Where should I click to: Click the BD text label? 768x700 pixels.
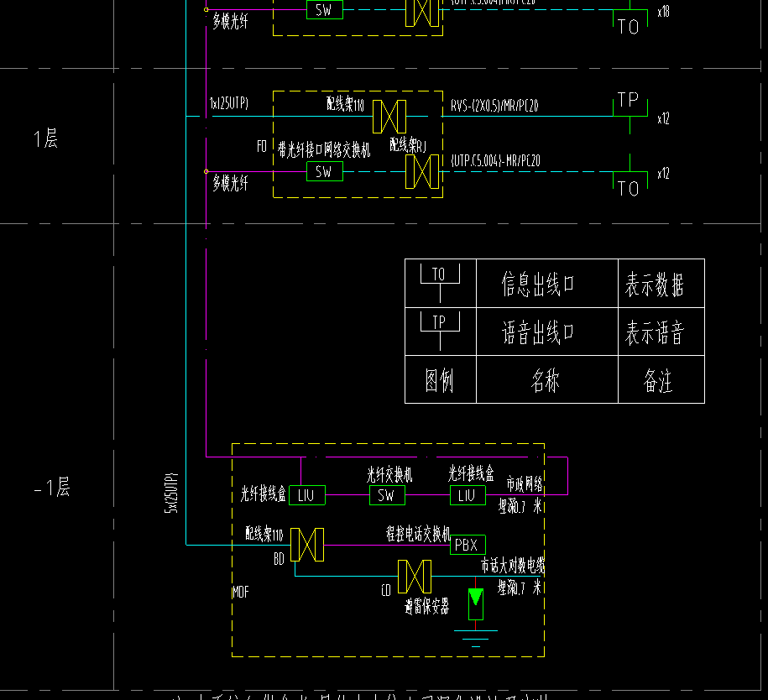279,559
